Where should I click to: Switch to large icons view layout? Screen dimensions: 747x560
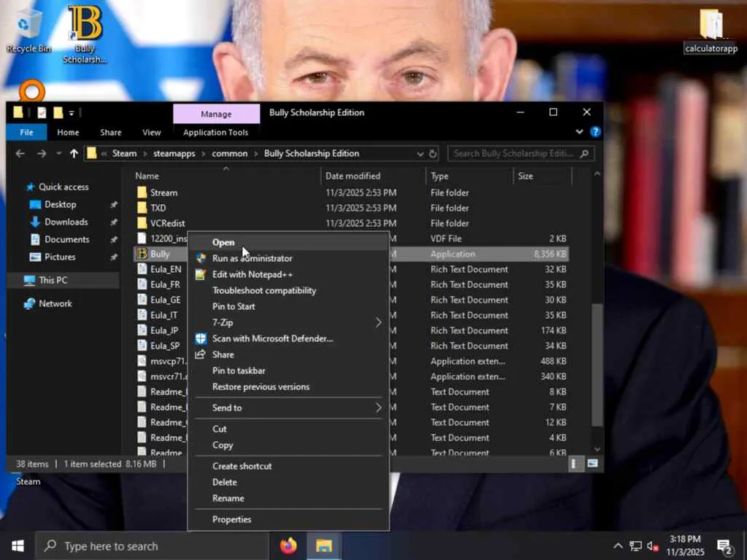592,463
